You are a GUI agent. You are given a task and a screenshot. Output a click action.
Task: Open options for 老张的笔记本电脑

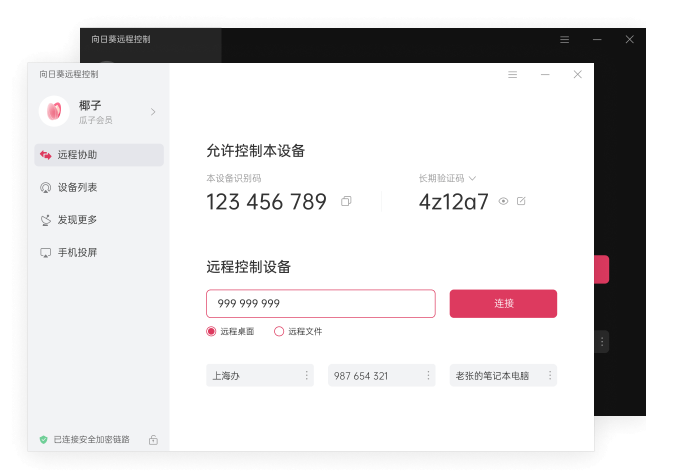(549, 376)
